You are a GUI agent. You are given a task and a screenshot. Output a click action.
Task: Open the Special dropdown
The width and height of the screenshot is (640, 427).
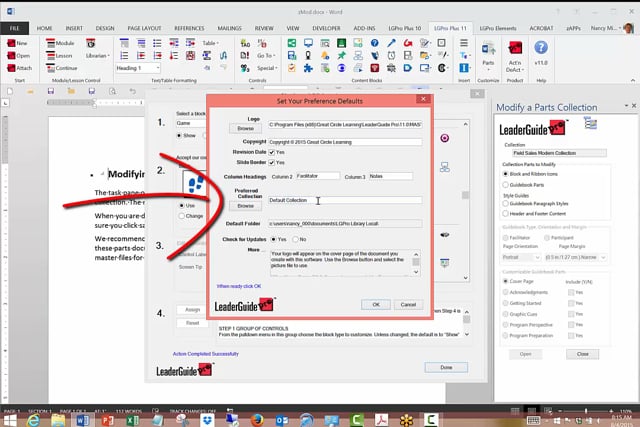[x=267, y=68]
